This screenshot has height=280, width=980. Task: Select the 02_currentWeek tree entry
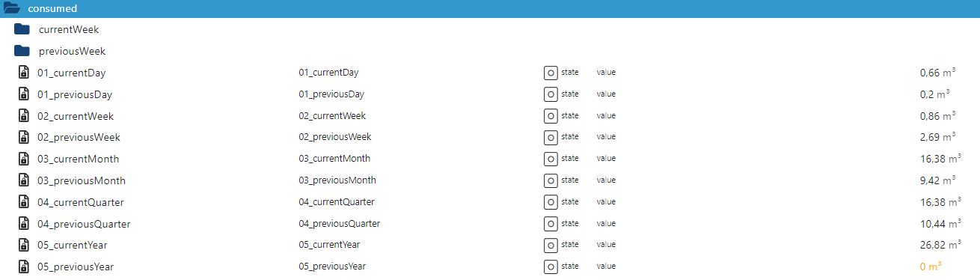[x=76, y=116]
